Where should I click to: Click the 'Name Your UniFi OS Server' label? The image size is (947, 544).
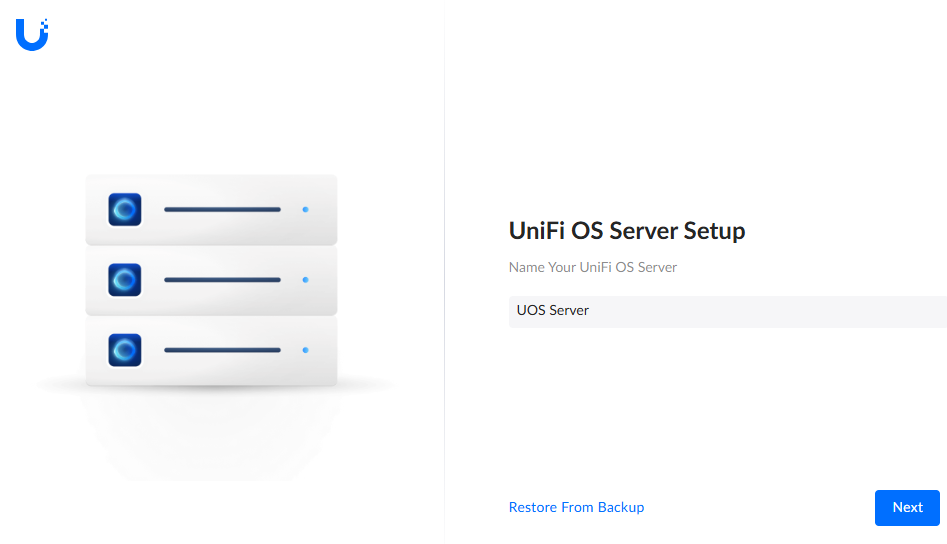click(x=593, y=267)
